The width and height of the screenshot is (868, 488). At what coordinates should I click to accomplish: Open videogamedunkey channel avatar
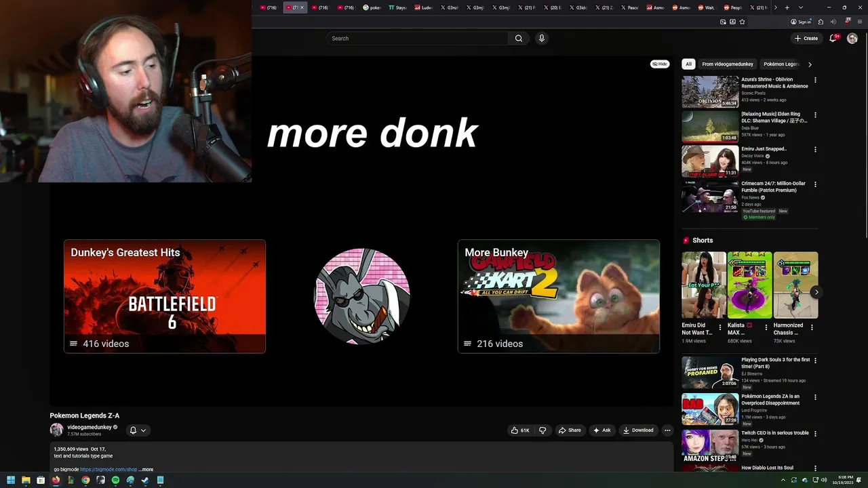(56, 430)
